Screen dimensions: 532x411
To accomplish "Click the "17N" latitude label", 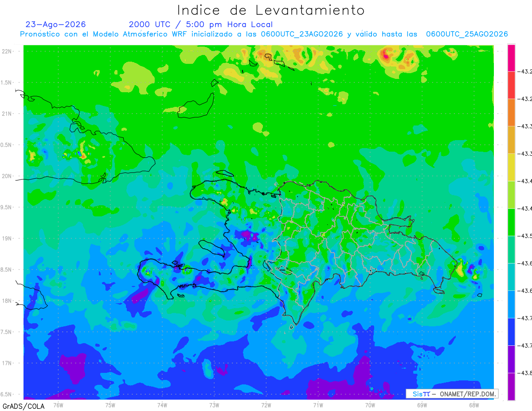I will (8, 363).
